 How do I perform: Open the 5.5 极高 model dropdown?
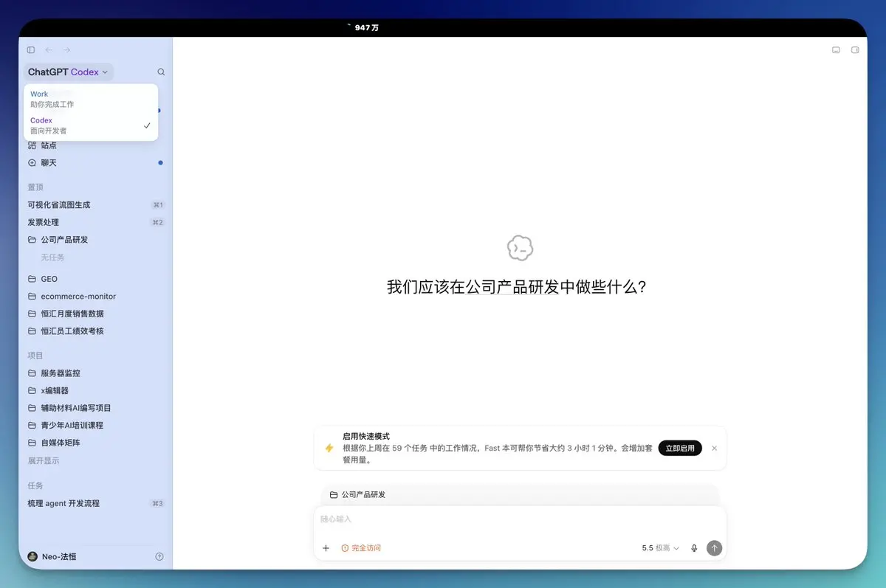(661, 548)
